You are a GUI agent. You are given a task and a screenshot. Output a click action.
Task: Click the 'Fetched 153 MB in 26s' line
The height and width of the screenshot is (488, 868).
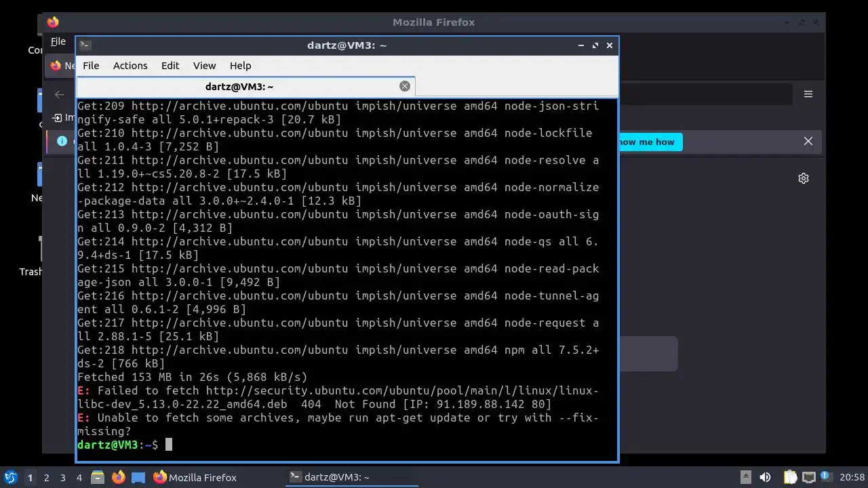pos(193,377)
